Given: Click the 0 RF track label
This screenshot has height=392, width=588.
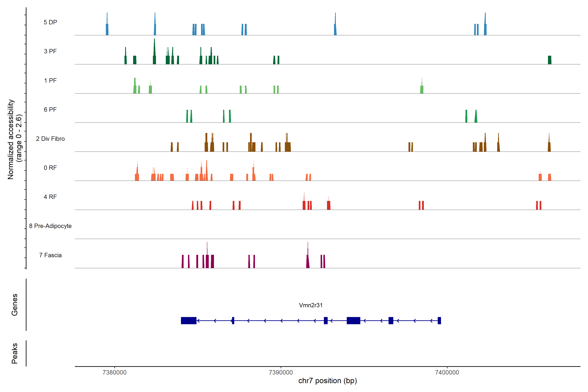Looking at the screenshot, I should click(x=50, y=168).
